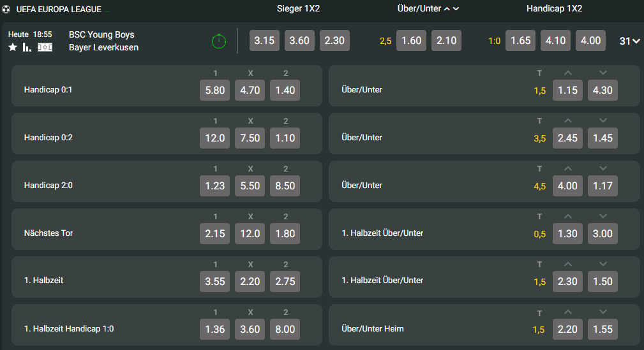Bet 1. Halbzeit Handicap 1:0 home 1.36
Viewport: 644px width, 350px height.
(215, 329)
